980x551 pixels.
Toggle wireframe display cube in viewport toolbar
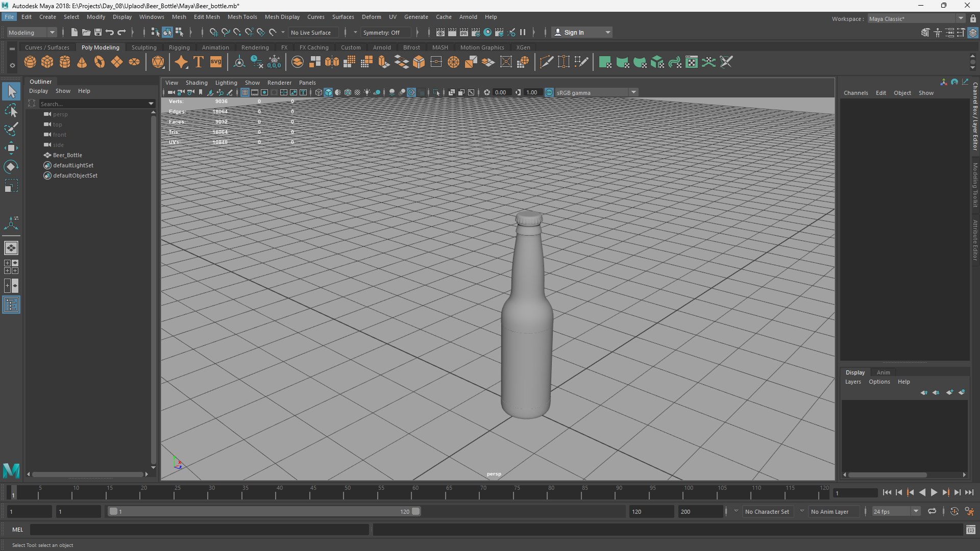pyautogui.click(x=318, y=92)
